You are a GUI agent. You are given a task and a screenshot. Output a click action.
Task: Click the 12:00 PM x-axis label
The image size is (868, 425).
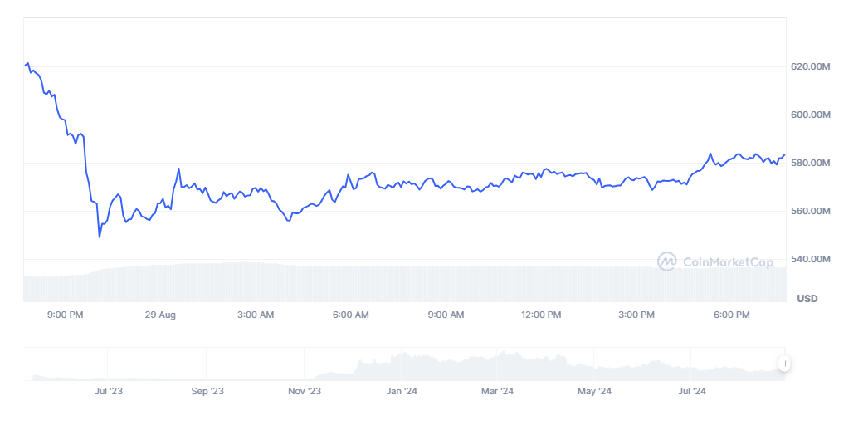541,315
